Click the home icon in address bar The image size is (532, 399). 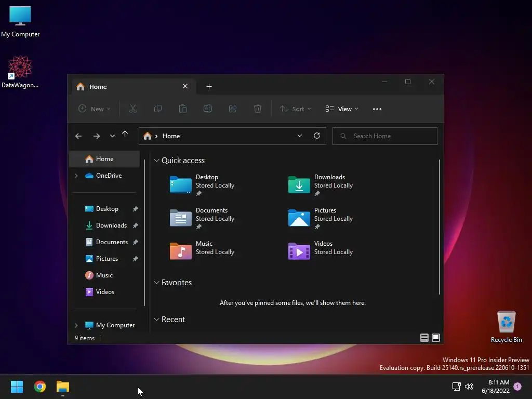[x=147, y=136]
